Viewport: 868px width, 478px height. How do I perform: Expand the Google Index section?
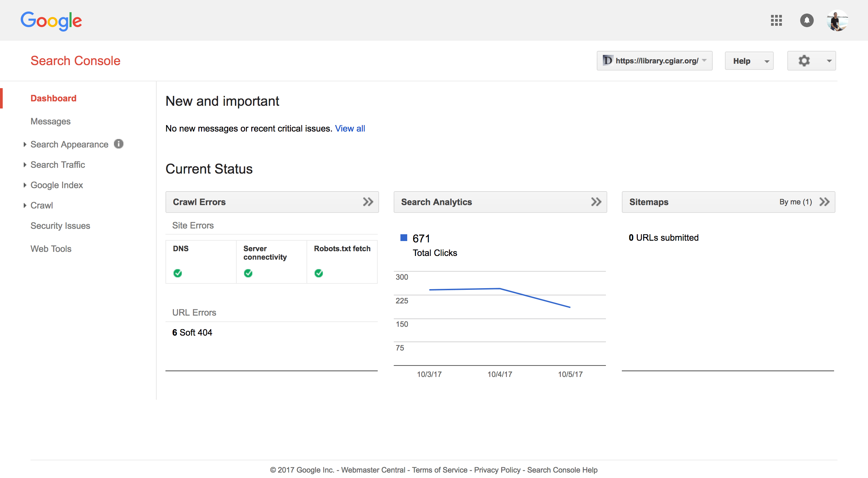tap(25, 185)
